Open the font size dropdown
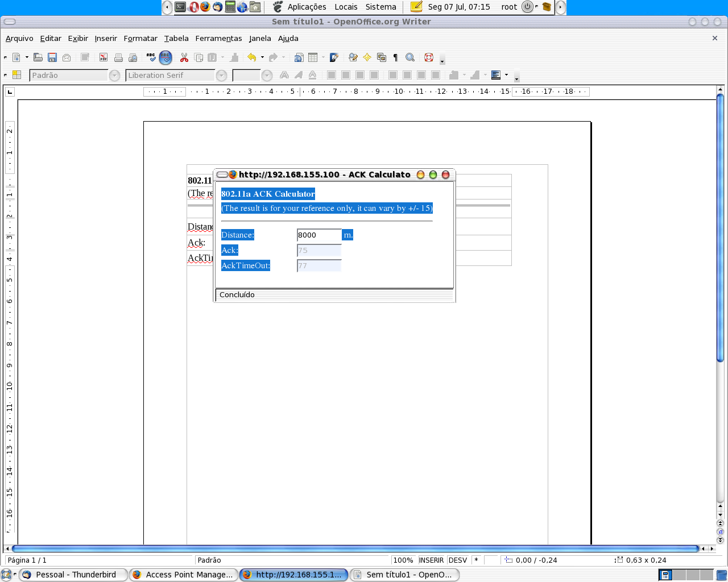 click(x=267, y=75)
